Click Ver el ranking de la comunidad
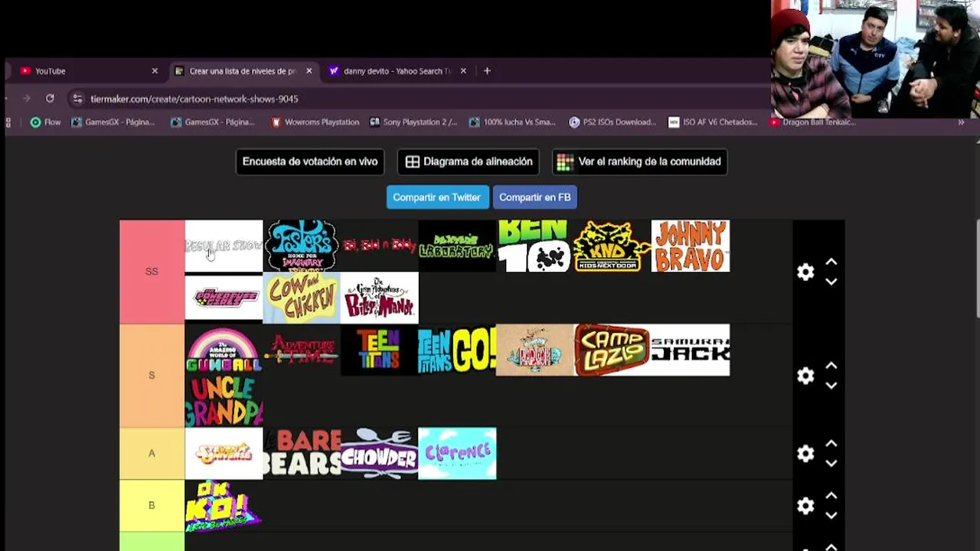 point(639,161)
